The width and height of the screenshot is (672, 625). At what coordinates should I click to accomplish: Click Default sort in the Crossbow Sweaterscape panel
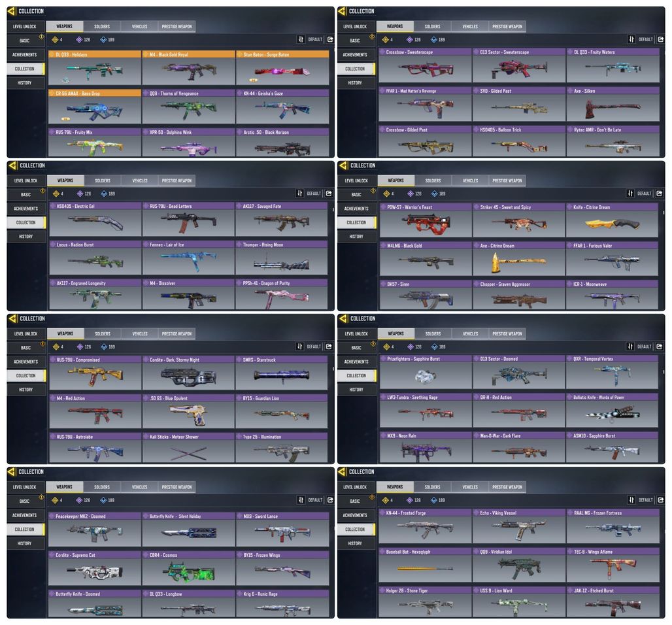coord(645,39)
